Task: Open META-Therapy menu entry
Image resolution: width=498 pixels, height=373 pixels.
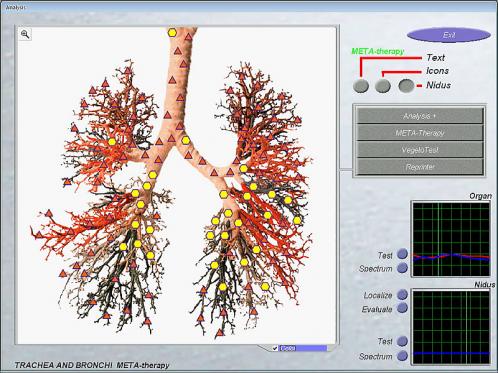Action: coord(420,133)
